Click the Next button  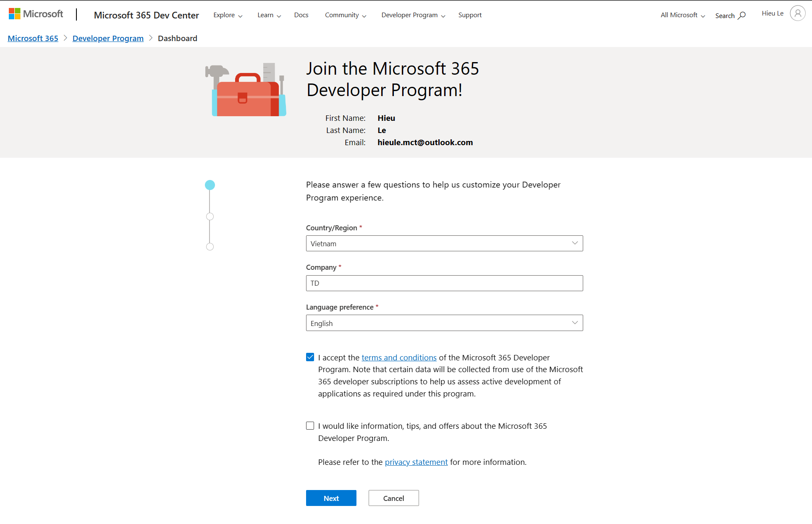pyautogui.click(x=331, y=498)
